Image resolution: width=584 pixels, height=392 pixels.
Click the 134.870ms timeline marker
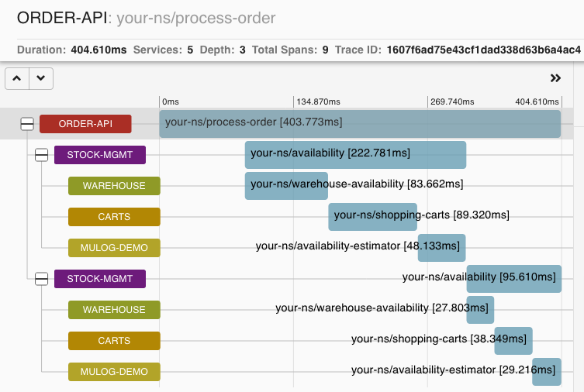(318, 101)
